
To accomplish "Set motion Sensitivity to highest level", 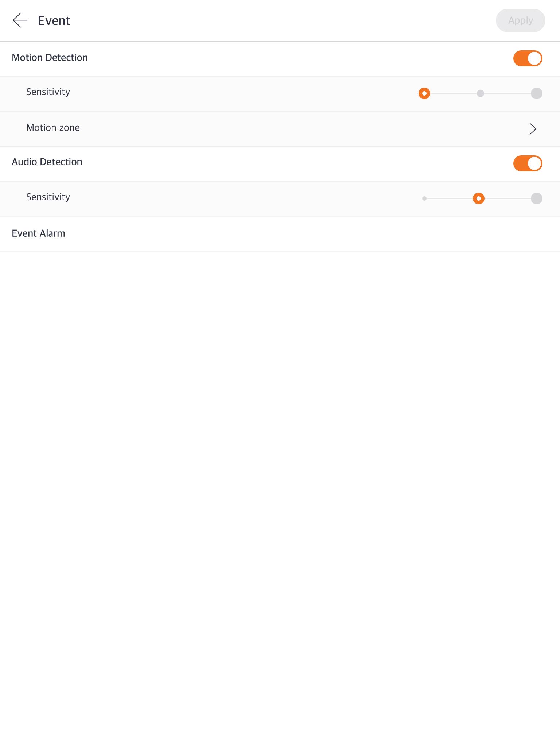I will [x=537, y=93].
